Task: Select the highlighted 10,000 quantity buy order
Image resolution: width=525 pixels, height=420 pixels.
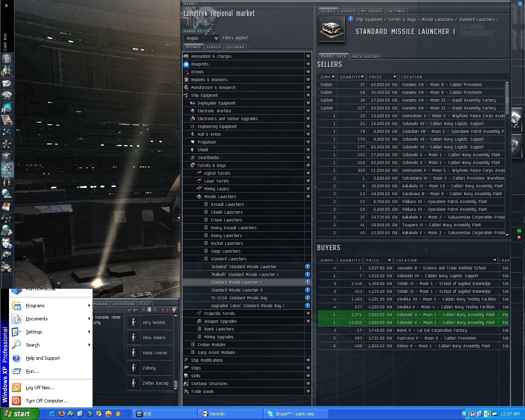Action: click(x=413, y=322)
